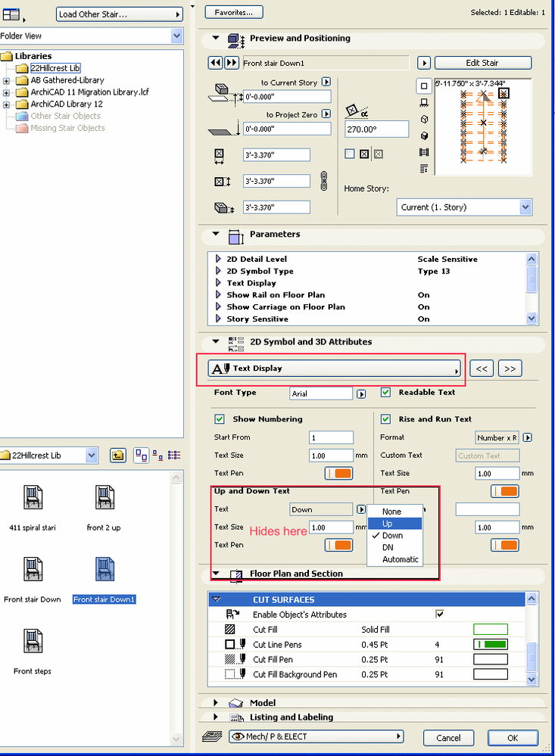
Task: Open the Mech/ P & ELECT layer dropdown
Action: pos(316,736)
